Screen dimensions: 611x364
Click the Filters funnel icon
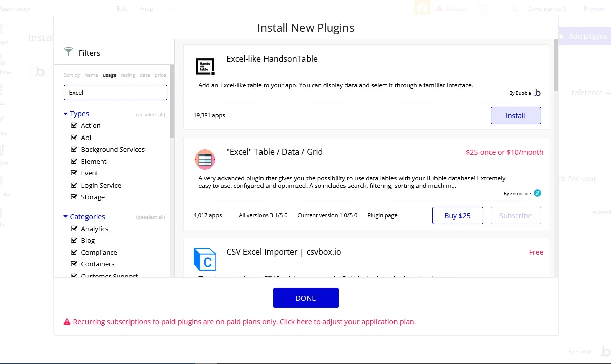tap(69, 52)
